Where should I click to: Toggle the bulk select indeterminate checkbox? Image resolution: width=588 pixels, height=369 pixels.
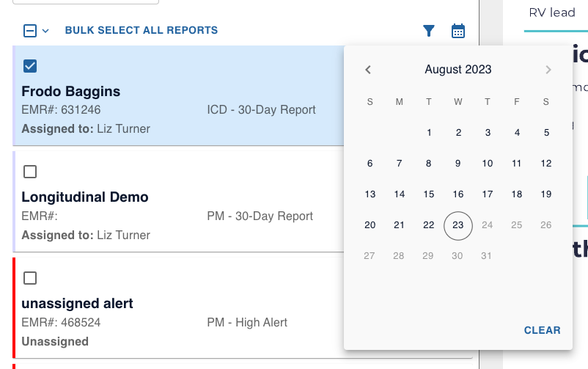click(30, 31)
